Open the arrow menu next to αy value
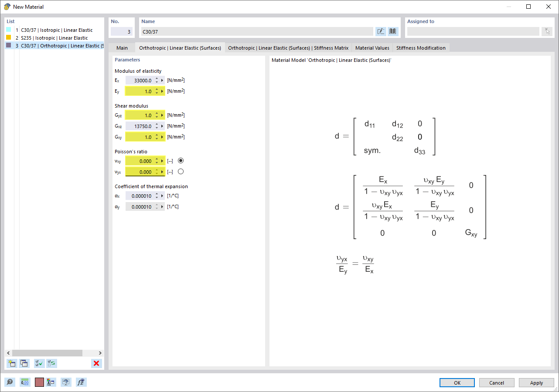Image resolution: width=559 pixels, height=392 pixels. tap(162, 207)
